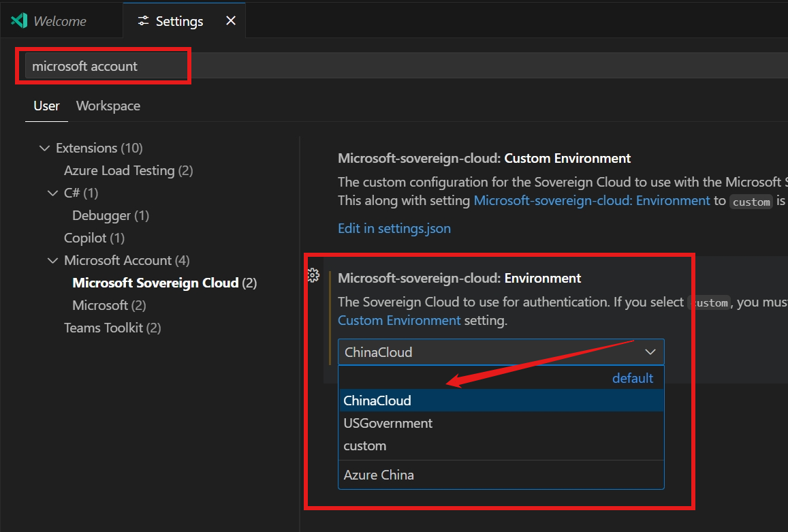Choose USGovernment from the dropdown list
788x532 pixels.
click(x=388, y=423)
